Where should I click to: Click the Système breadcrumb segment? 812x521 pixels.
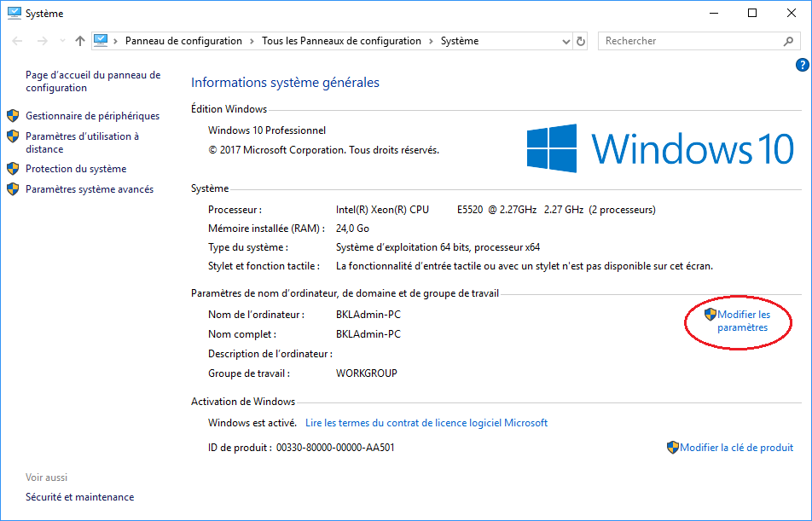click(x=460, y=41)
